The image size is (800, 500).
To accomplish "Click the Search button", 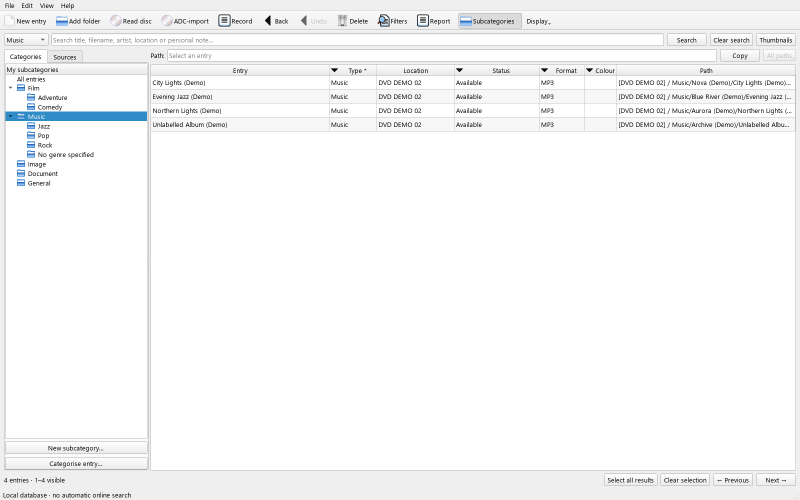I will (686, 40).
